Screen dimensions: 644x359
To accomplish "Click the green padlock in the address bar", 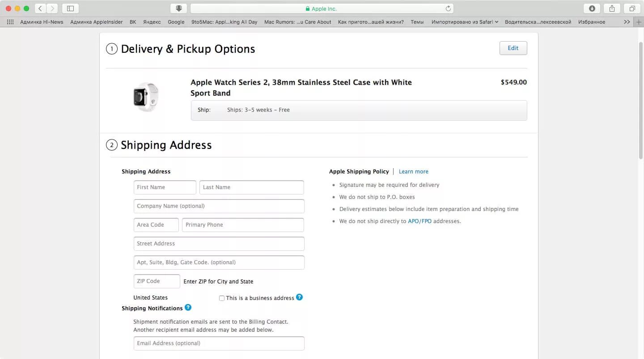I will [x=307, y=8].
